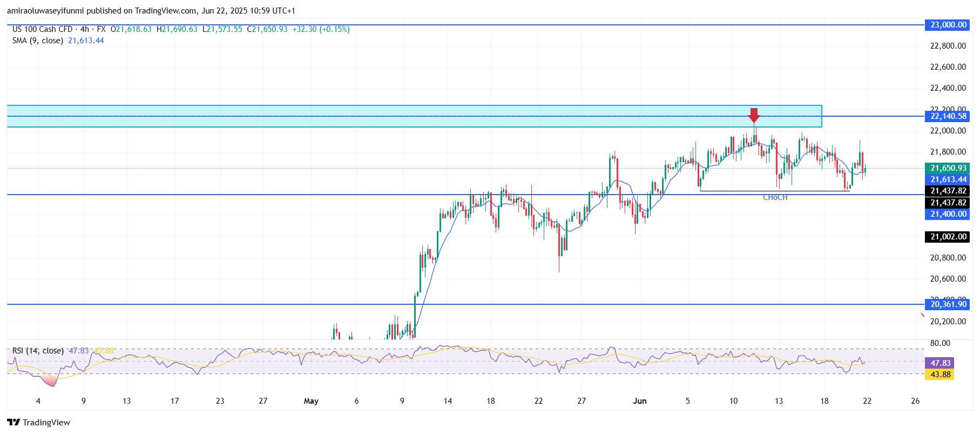Screen dimensions: 980x434
Task: Click the published-on-TradingView header text
Action: pos(151,10)
